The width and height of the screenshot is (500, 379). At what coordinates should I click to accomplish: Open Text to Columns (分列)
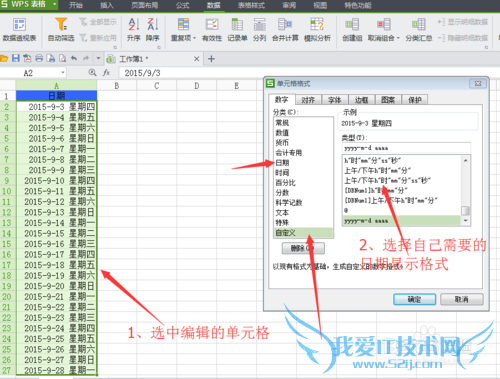[259, 30]
